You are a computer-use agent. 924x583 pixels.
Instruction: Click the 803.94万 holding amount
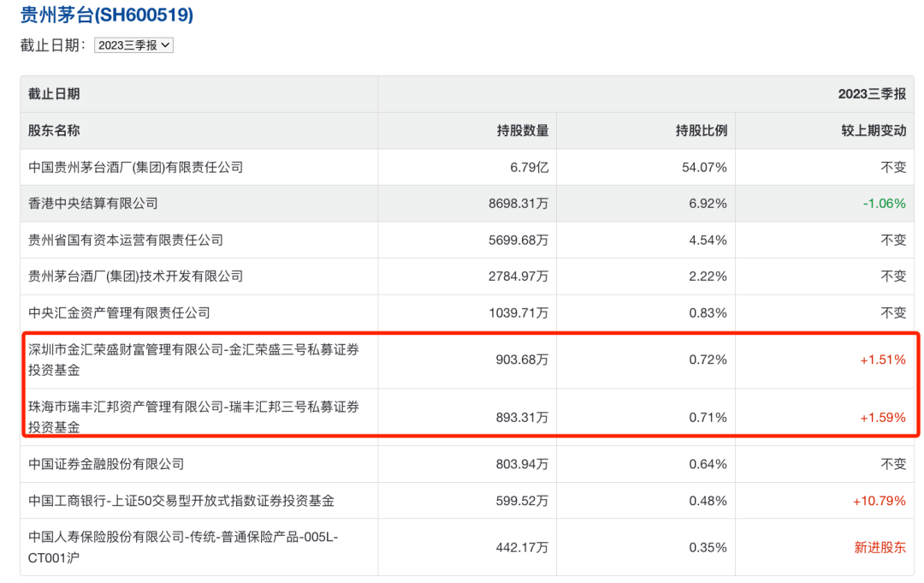click(x=522, y=464)
